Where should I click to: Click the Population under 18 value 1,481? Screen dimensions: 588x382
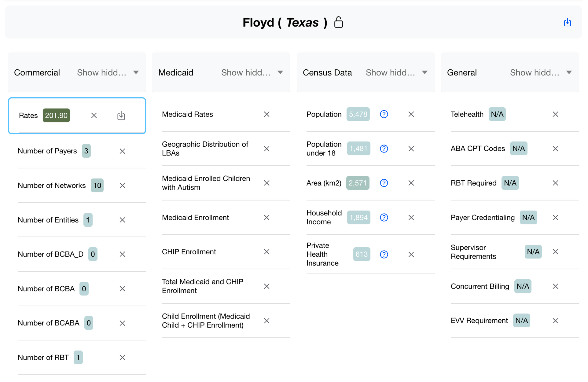[359, 149]
